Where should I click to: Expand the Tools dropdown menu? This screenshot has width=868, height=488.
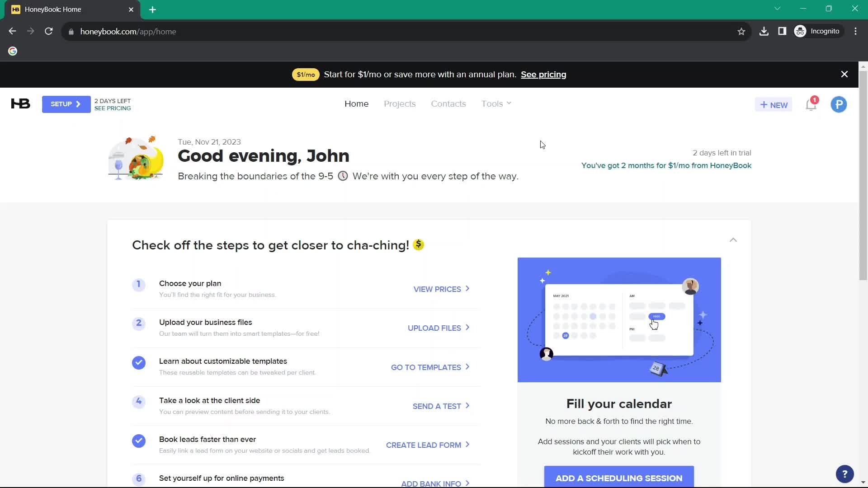click(x=496, y=103)
